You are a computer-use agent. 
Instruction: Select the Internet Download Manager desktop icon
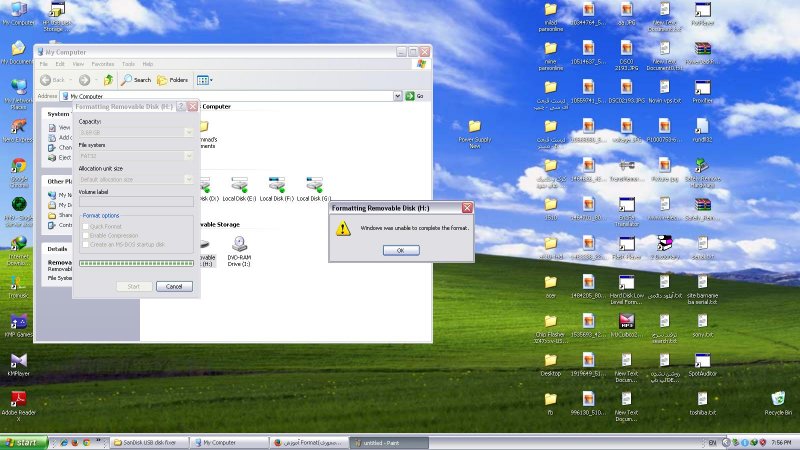[18, 251]
